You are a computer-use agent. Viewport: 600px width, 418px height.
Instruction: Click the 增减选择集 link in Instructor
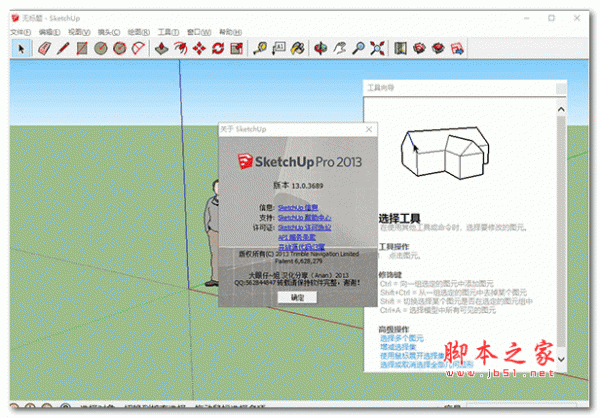pyautogui.click(x=398, y=347)
